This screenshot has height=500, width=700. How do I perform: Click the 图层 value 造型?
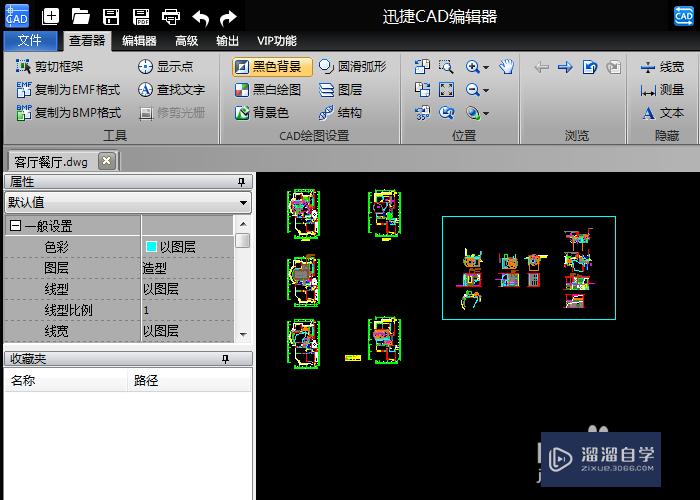point(154,268)
